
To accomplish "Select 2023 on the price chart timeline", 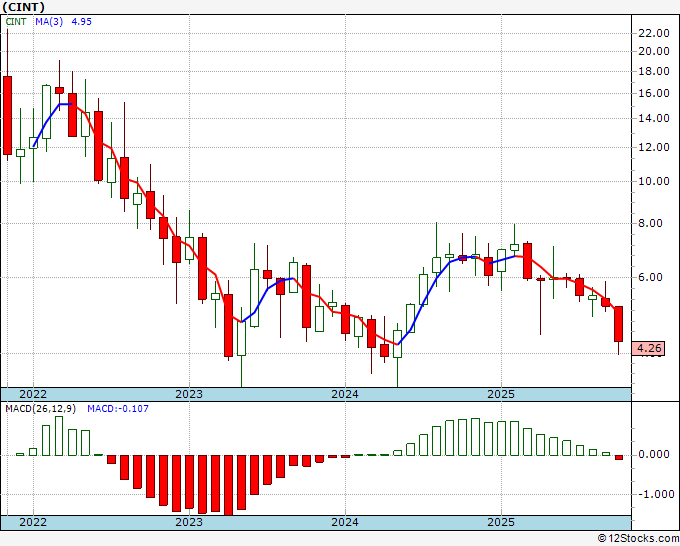I will 189,394.
